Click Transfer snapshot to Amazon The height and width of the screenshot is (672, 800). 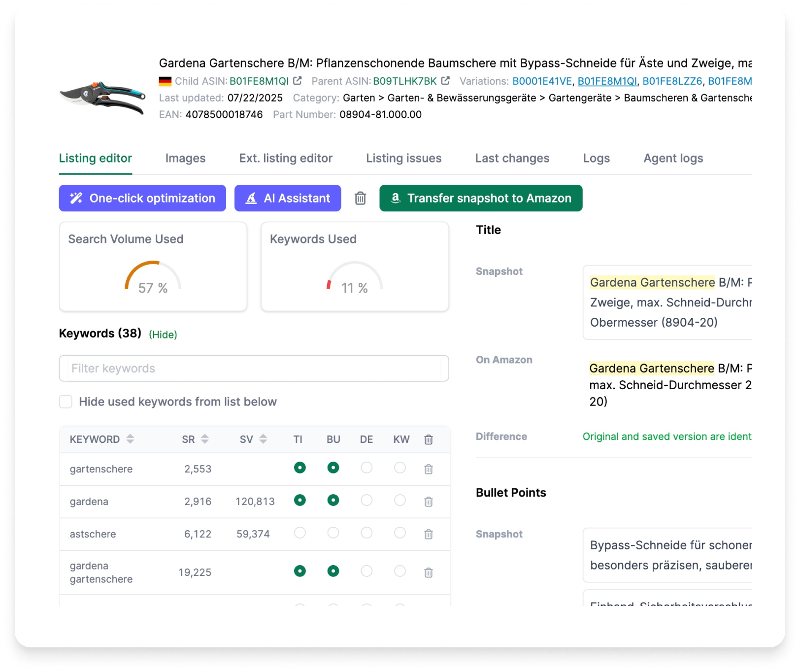481,198
